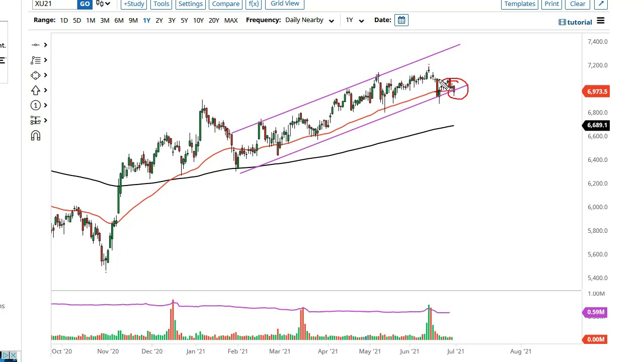Screen dimensions: 644x362
Task: Set range to 1D
Action: pyautogui.click(x=64, y=20)
